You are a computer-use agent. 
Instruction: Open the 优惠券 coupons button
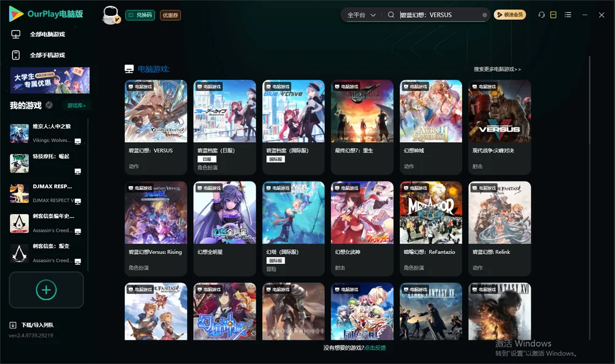[x=170, y=15]
